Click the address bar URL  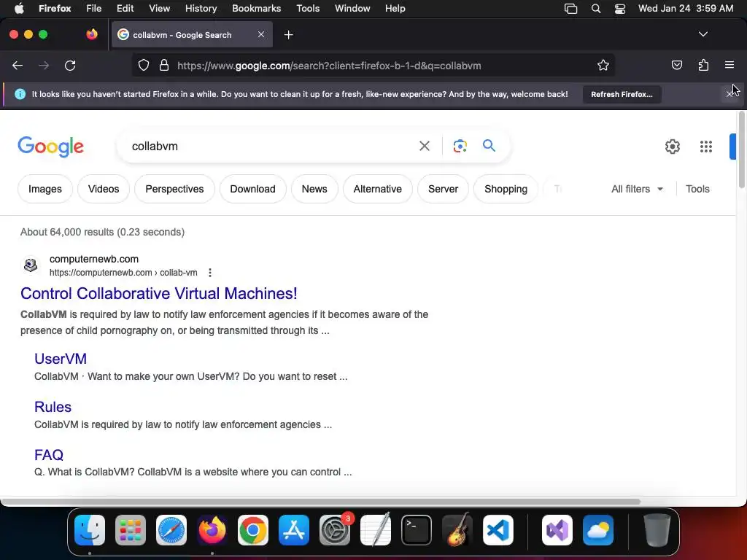(329, 66)
